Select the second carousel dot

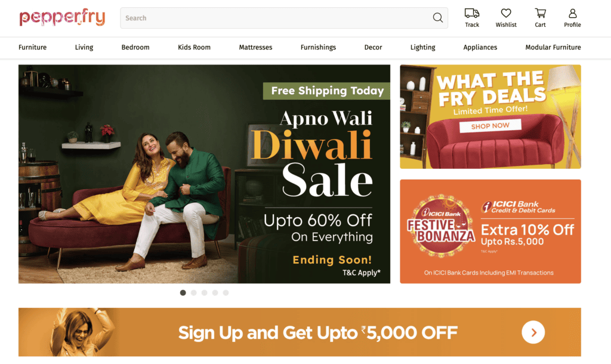pyautogui.click(x=194, y=292)
